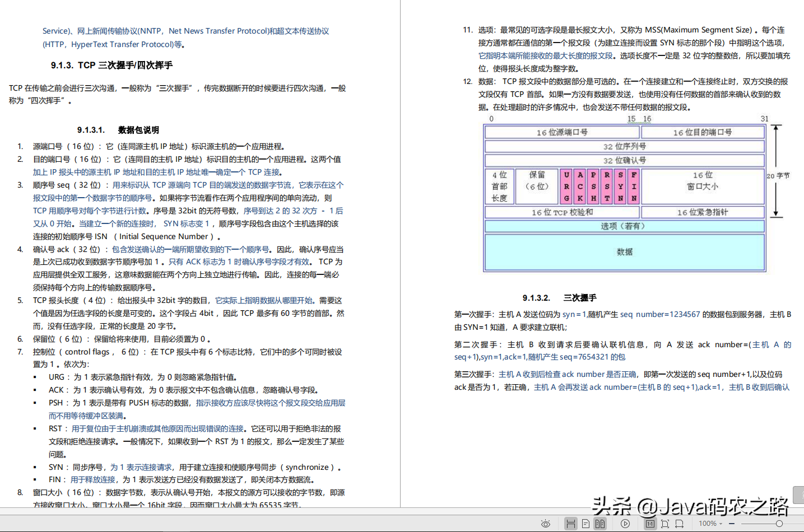Select the continuous page layout icon
The width and height of the screenshot is (804, 532).
[572, 523]
